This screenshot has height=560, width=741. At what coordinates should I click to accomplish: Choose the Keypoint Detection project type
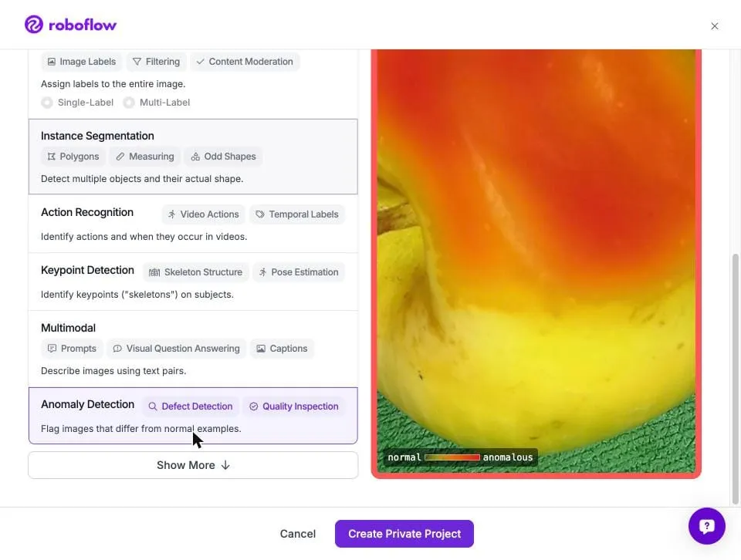(193, 282)
